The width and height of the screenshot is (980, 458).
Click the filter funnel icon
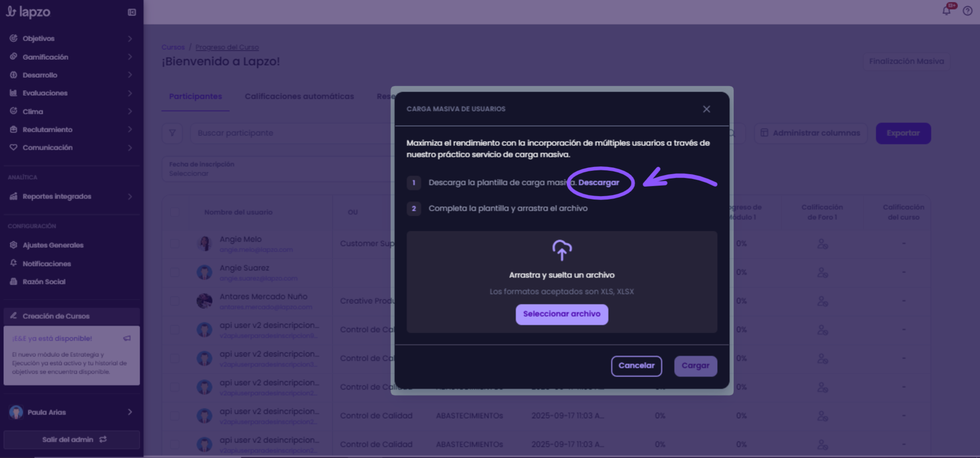point(172,133)
